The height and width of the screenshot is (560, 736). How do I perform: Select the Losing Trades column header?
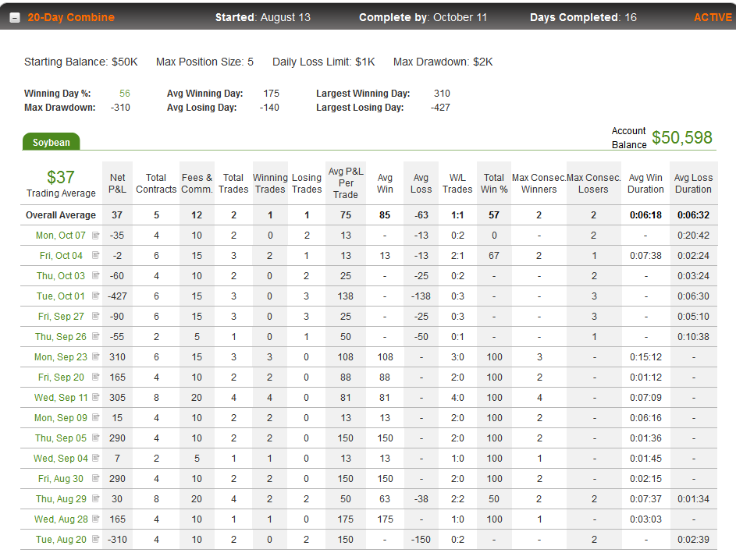click(307, 183)
